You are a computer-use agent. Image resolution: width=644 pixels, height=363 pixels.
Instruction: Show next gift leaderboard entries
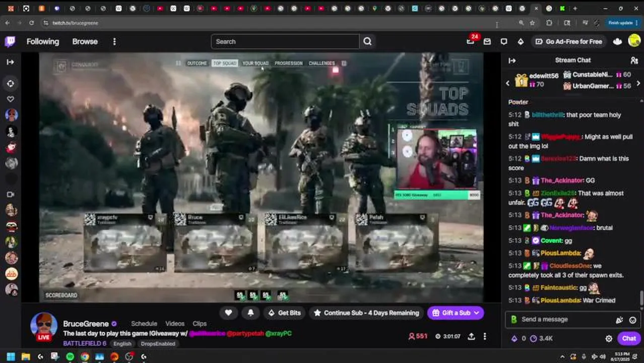638,83
